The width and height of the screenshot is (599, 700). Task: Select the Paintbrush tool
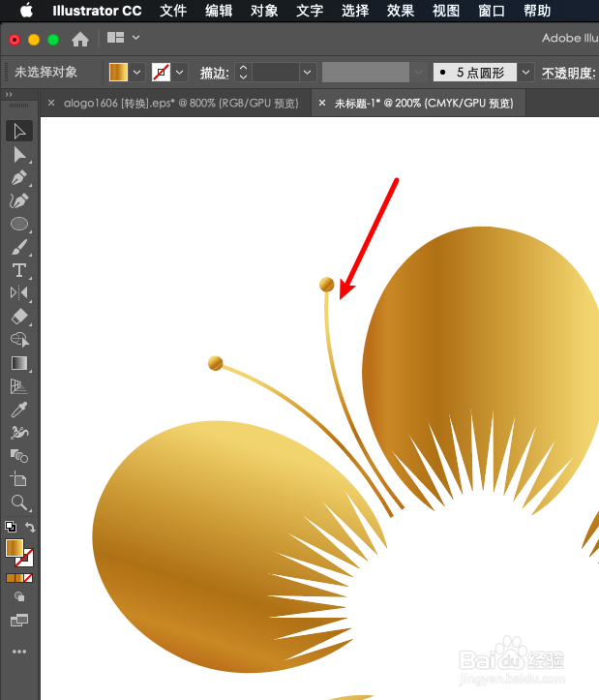coord(19,247)
